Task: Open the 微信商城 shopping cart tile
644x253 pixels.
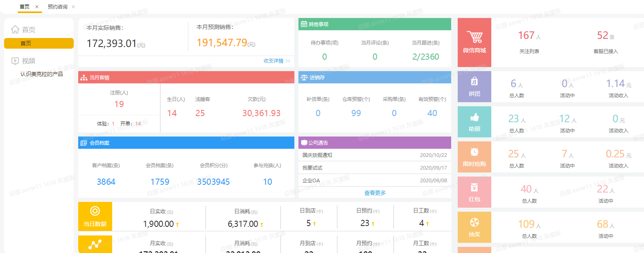Action: pos(474,43)
